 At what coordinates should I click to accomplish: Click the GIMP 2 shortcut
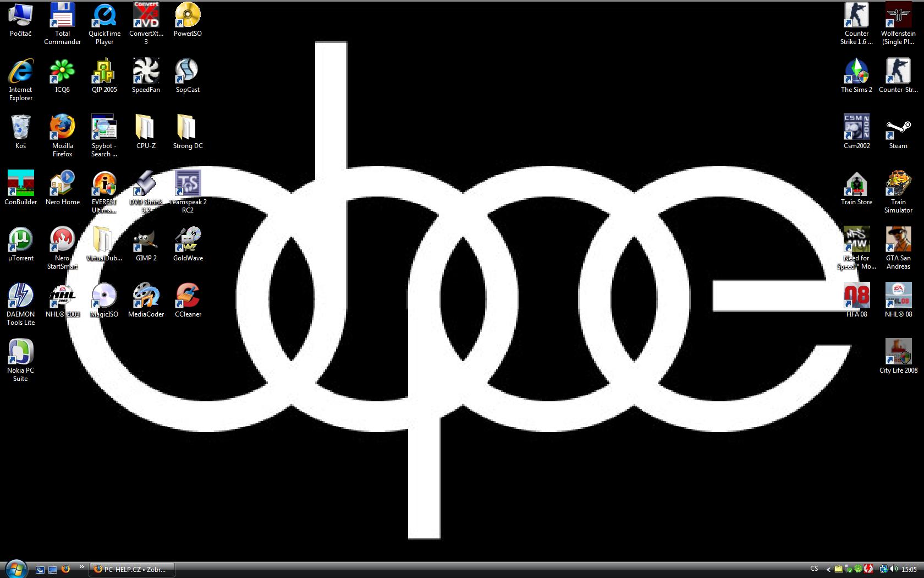tap(146, 245)
